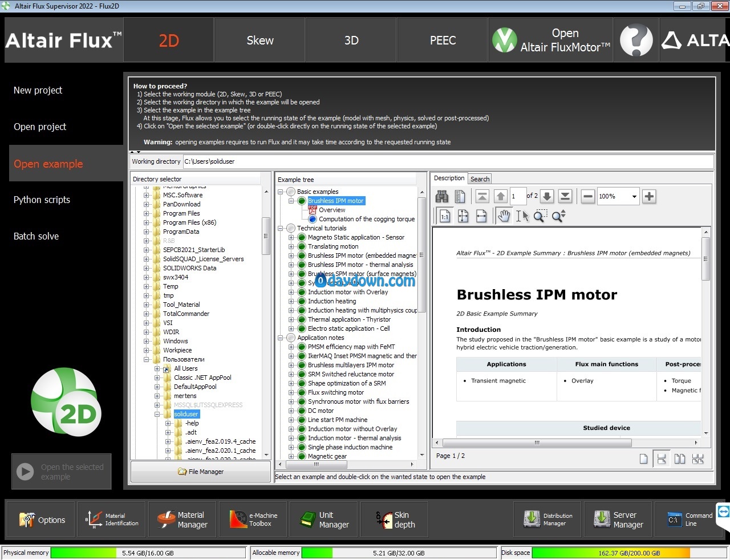Click the description horizontal scrollbar
The image size is (730, 560).
[537, 443]
